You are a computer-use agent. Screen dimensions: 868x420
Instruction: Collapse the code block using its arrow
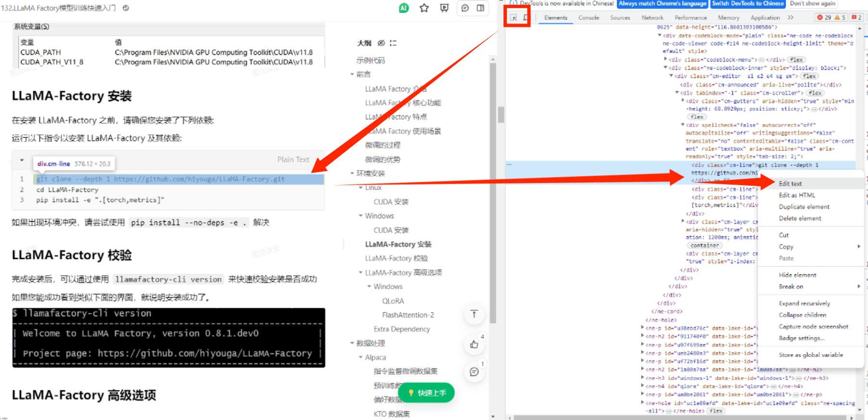[x=22, y=160]
